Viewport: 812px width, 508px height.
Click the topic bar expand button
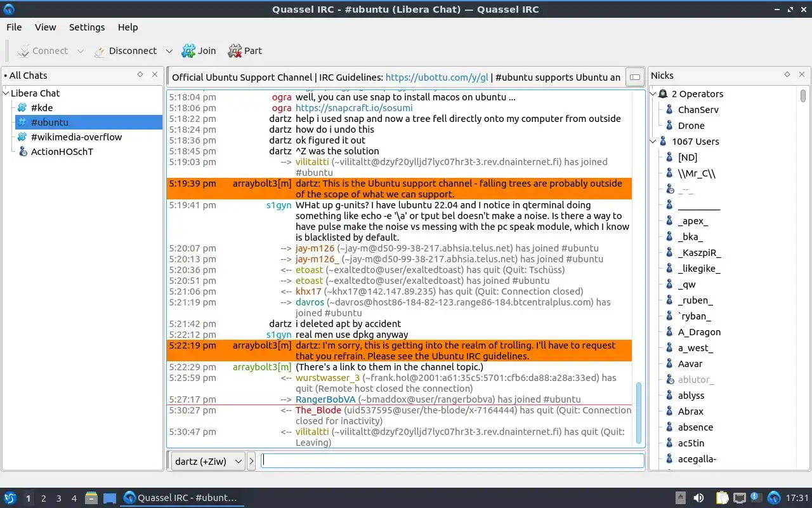point(634,77)
